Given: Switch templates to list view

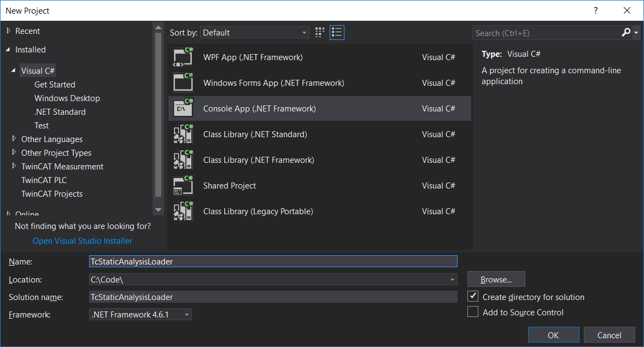Looking at the screenshot, I should (337, 32).
